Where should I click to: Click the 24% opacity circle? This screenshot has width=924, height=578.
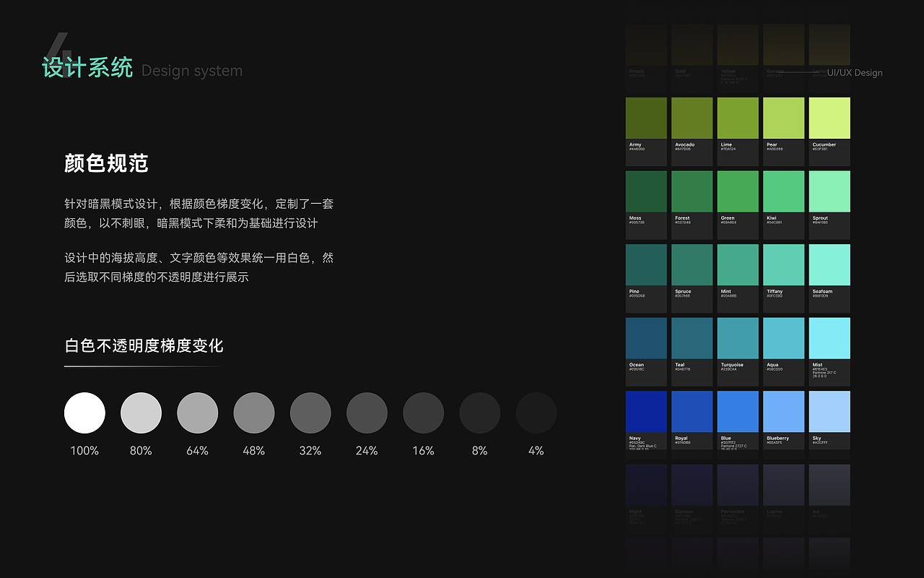(367, 413)
